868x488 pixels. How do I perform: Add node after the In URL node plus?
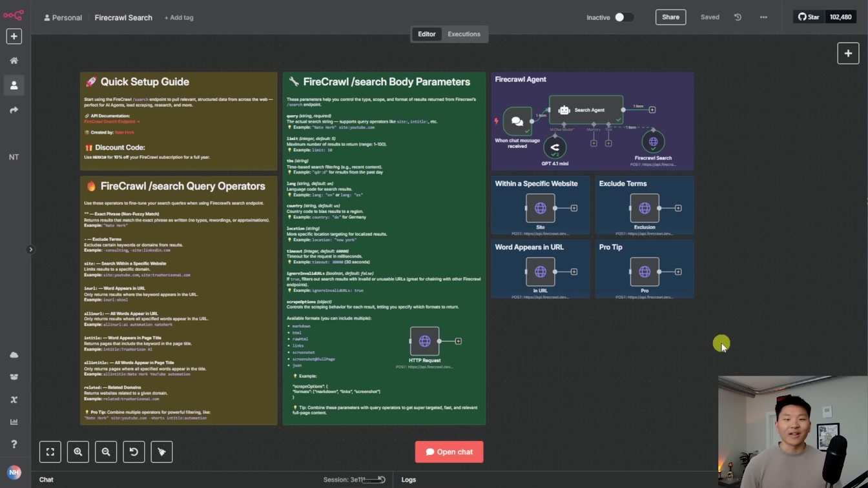[x=574, y=272]
